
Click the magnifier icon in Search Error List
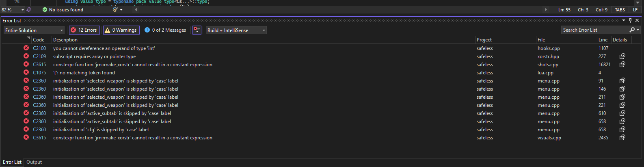[632, 30]
